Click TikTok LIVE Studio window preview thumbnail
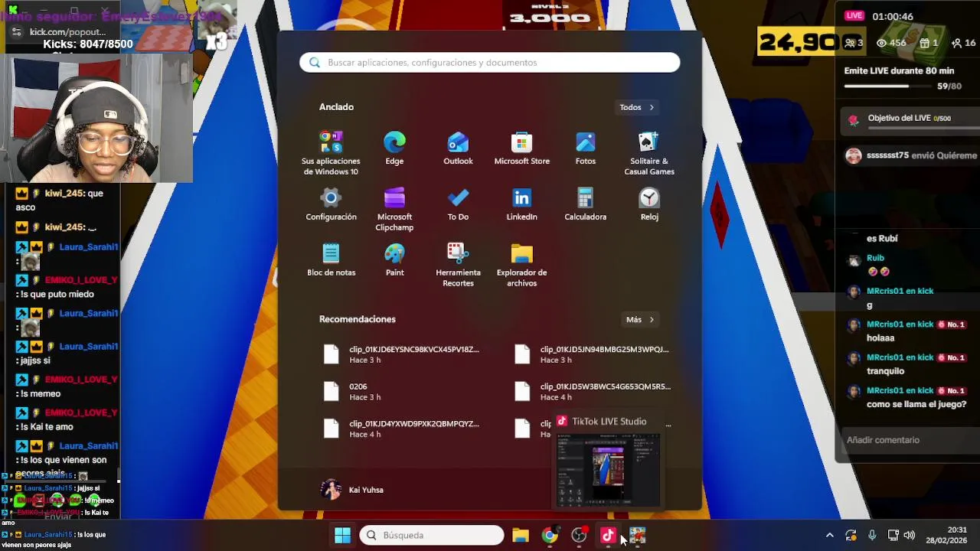980x551 pixels. point(608,469)
